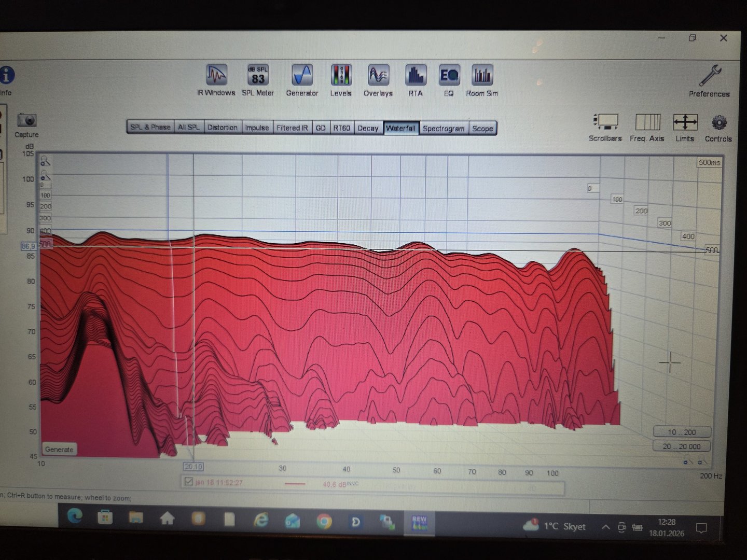This screenshot has width=747, height=560.
Task: Set frequency range to 10 .. 200
Action: pyautogui.click(x=682, y=432)
